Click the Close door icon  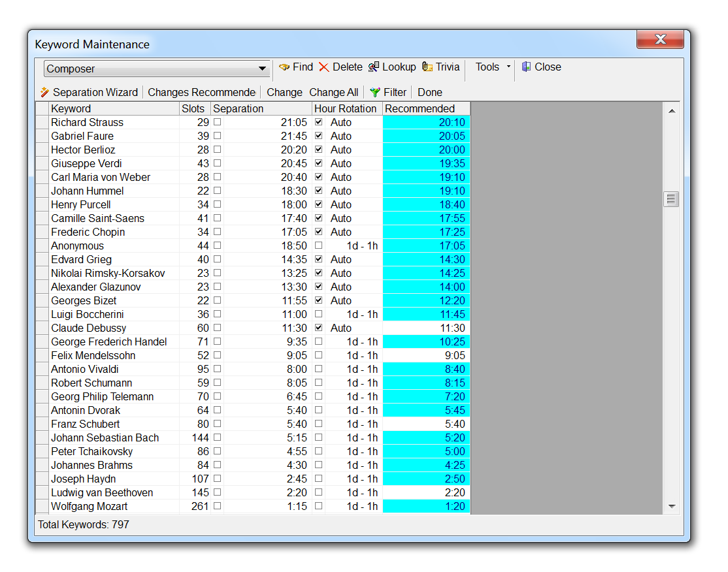[526, 67]
